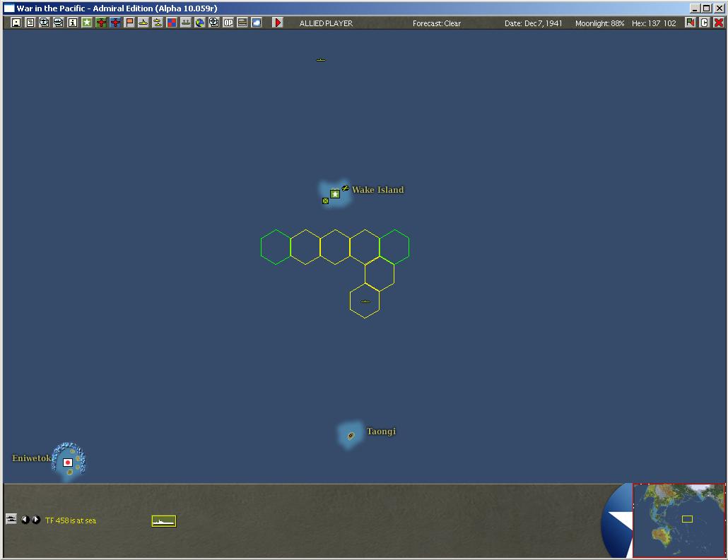Viewport: 728px width, 560px height.
Task: Open the document list report icon
Action: [x=30, y=23]
